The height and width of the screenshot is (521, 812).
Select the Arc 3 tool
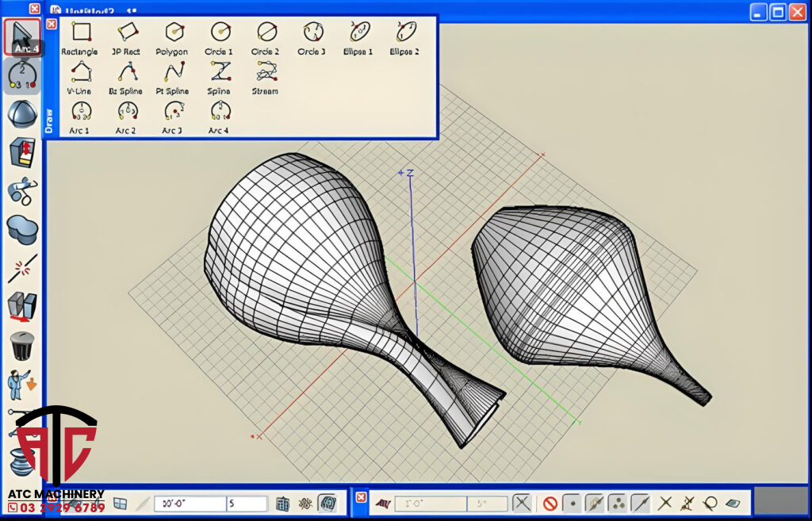tap(173, 112)
